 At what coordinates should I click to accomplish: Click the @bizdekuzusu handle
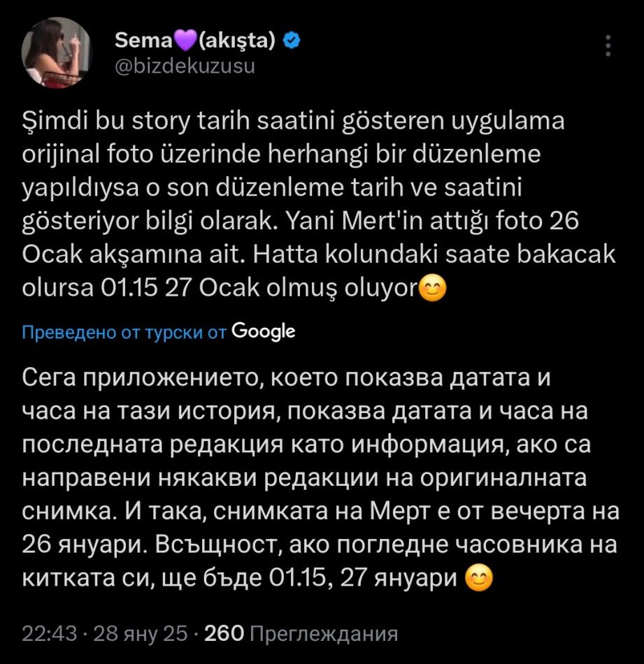tap(183, 66)
